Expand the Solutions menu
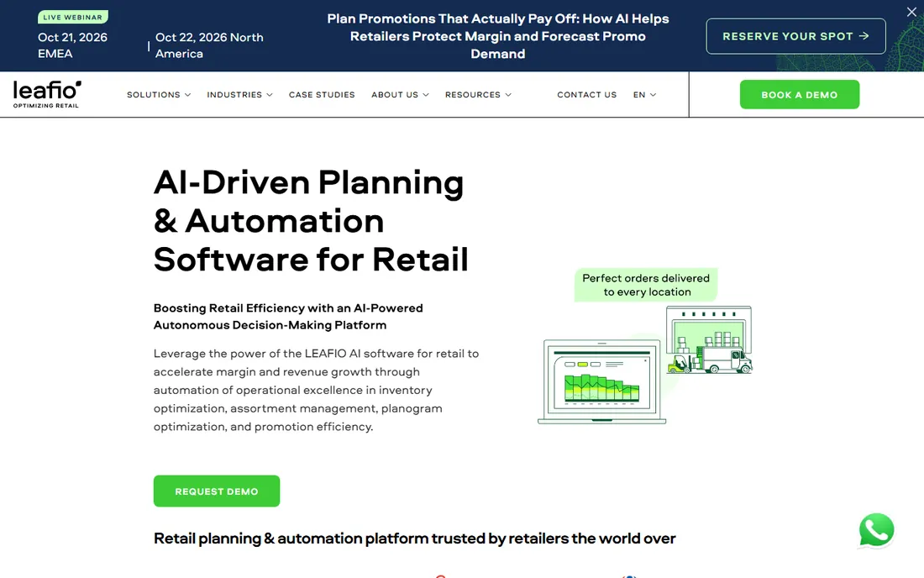Screen dimensions: 924x578 click(x=159, y=95)
